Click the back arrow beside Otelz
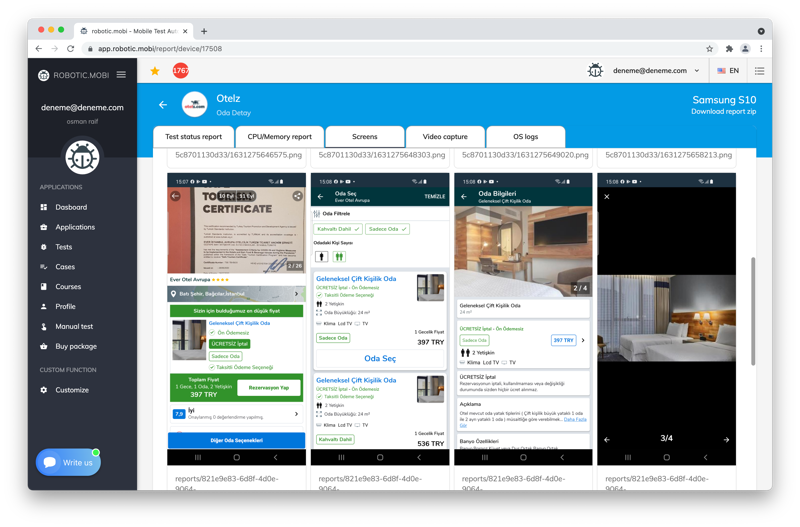The image size is (800, 527). click(163, 105)
